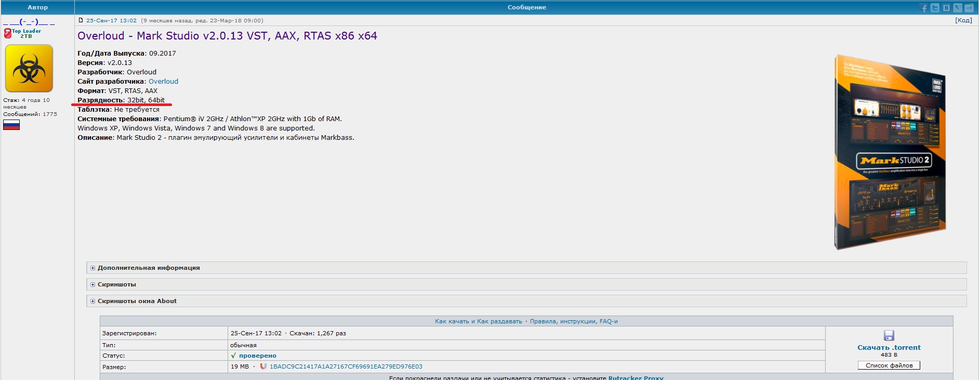Share the post on Facebook

tap(923, 8)
